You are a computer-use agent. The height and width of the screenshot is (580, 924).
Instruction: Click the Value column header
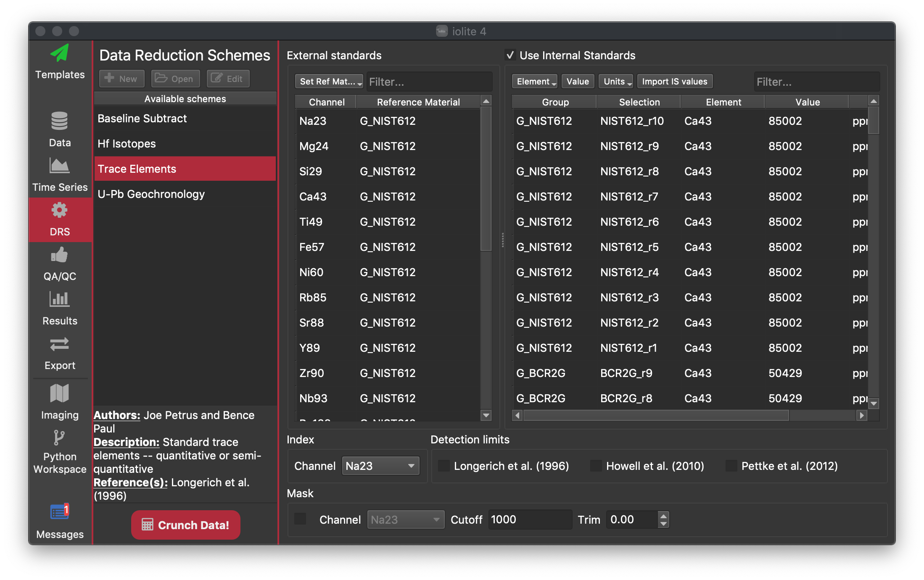point(807,102)
